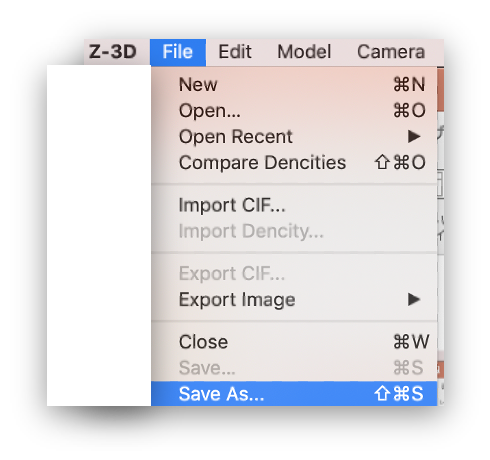This screenshot has width=490, height=460.
Task: Select Import CIF... from the menu
Action: click(x=294, y=205)
